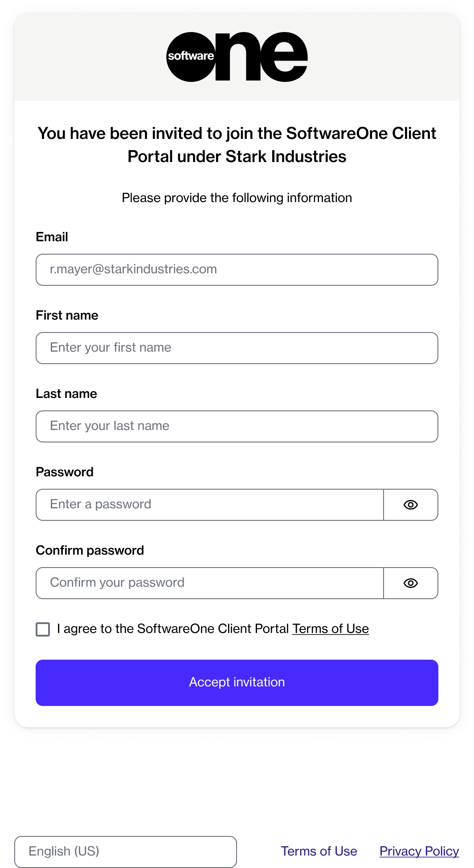The image size is (474, 868).
Task: Toggle visibility of the Confirm password field
Action: (410, 583)
